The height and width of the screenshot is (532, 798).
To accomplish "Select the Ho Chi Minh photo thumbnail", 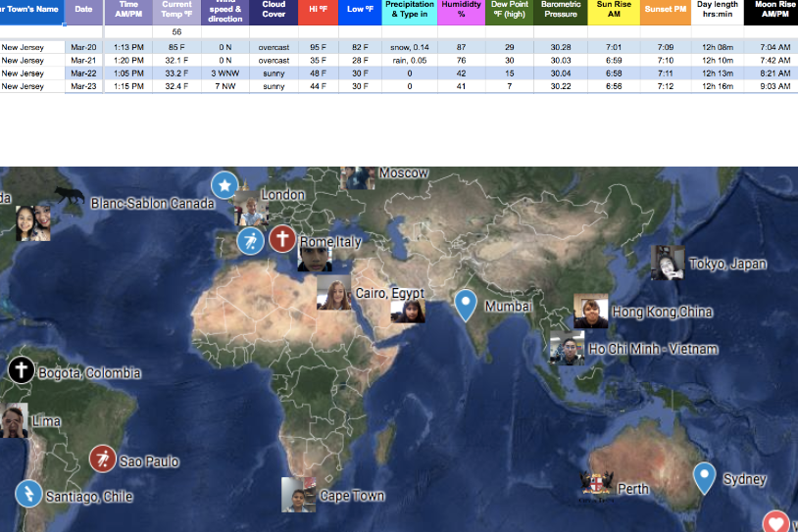I will [x=567, y=348].
